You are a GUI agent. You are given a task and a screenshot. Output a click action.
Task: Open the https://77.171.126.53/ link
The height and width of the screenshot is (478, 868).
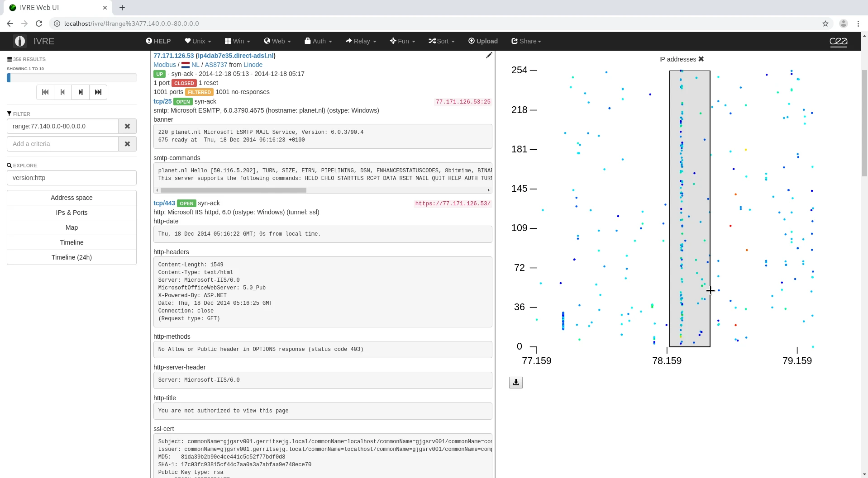click(x=453, y=204)
